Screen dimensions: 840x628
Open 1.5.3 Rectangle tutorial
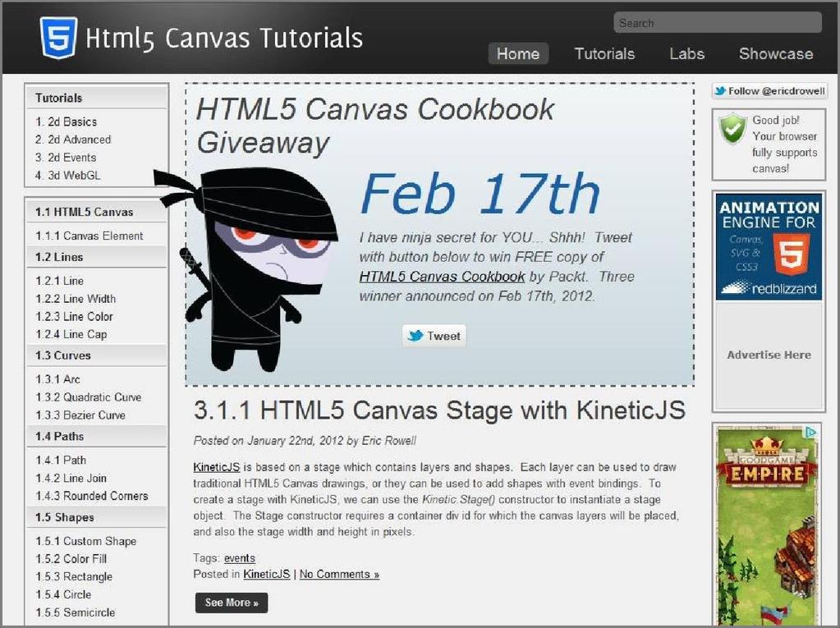coord(74,576)
